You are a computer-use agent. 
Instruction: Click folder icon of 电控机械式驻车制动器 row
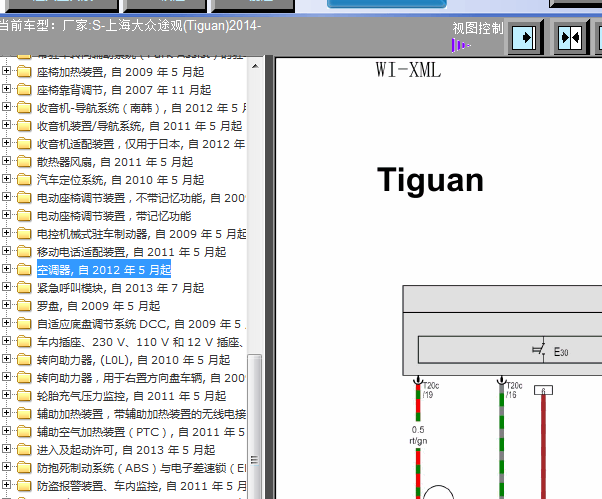tap(24, 234)
